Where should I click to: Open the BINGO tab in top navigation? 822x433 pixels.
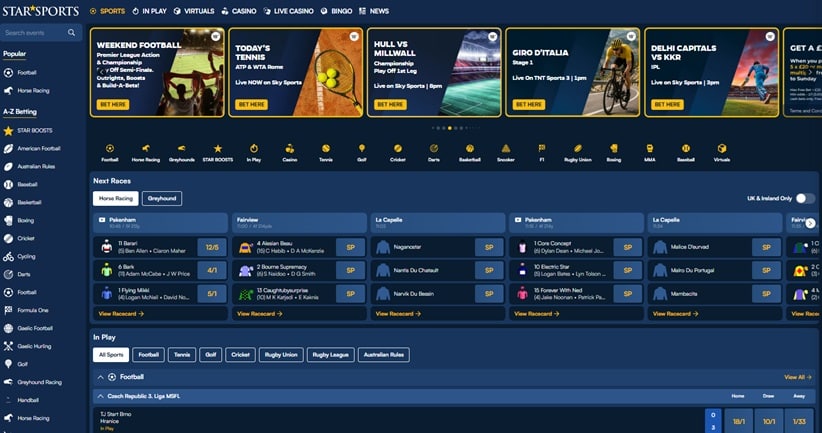click(337, 11)
